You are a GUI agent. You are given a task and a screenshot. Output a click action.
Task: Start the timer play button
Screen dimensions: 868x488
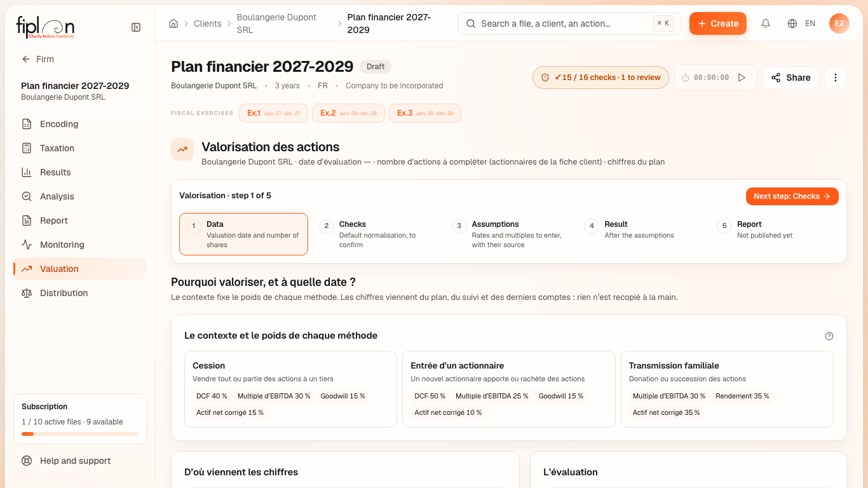[742, 78]
